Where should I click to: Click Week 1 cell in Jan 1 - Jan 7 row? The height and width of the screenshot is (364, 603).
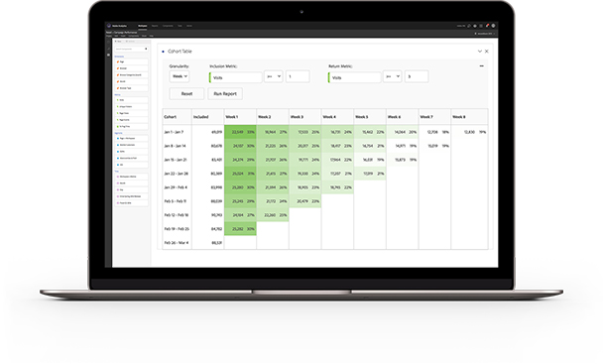point(240,132)
